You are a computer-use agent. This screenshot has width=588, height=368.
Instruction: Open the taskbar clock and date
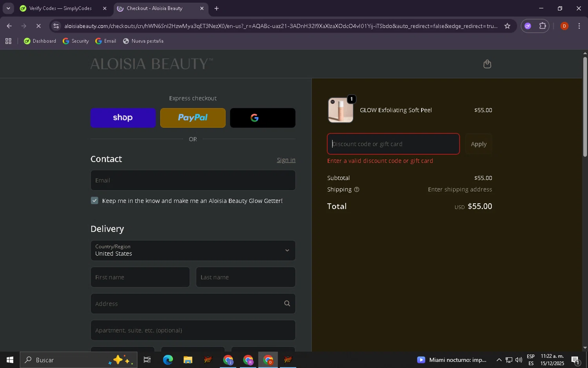click(x=552, y=360)
